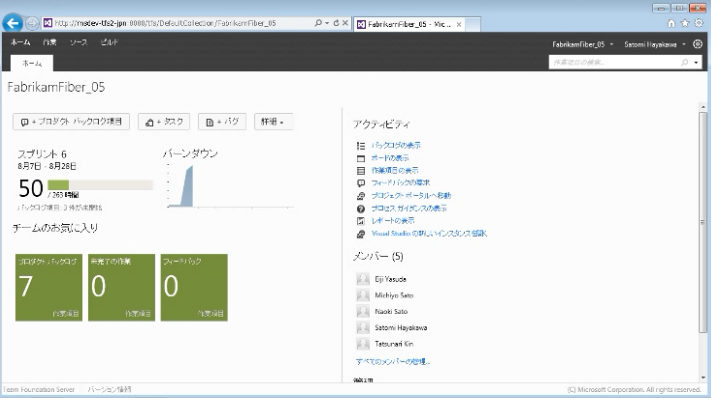Select ソース in the top navigation menu
Viewport: 711px width, 398px height.
(x=78, y=42)
